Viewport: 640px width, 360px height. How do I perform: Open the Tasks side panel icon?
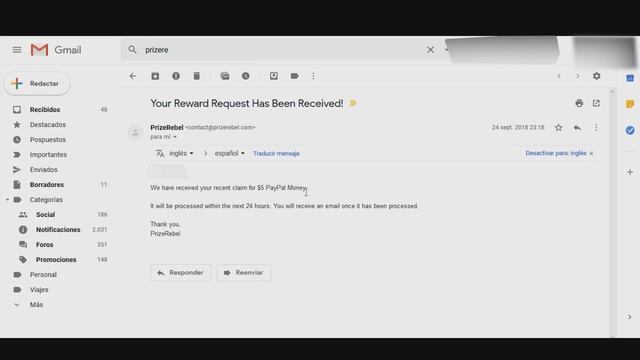coord(630,130)
